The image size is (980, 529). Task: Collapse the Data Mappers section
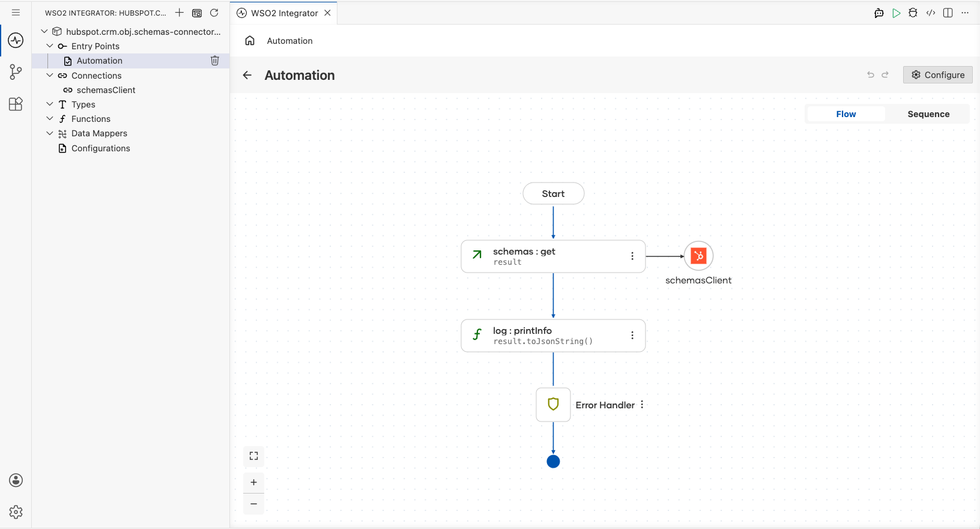point(50,133)
